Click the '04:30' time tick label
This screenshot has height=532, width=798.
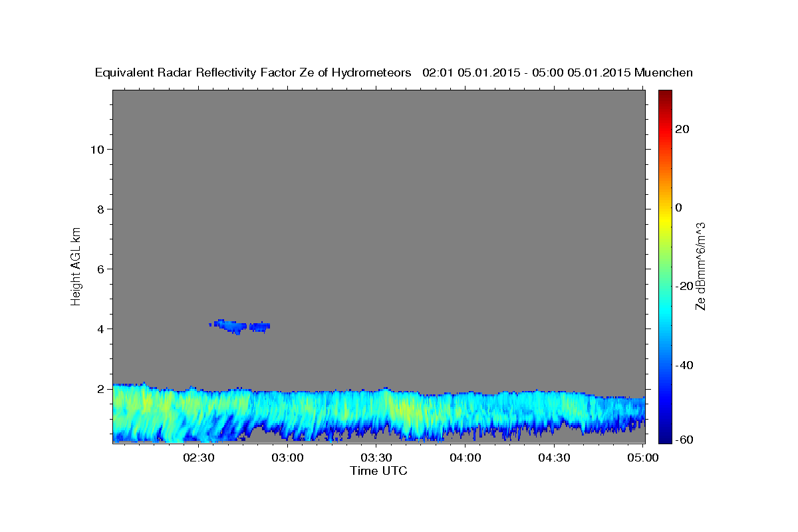coord(555,458)
